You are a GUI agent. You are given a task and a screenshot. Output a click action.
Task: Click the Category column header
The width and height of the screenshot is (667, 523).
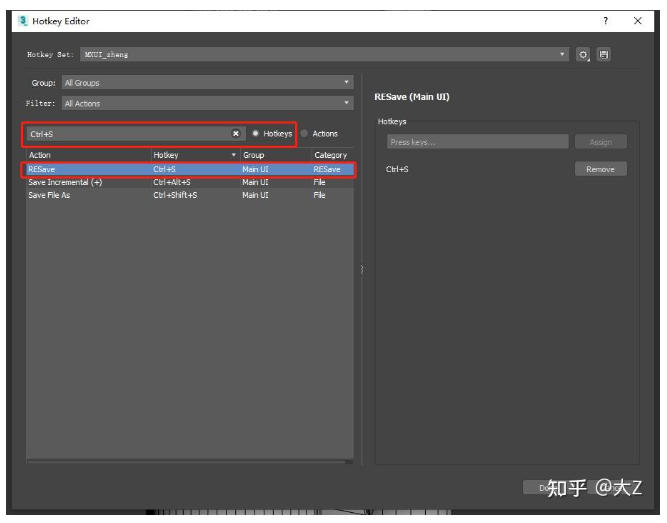[x=330, y=155]
